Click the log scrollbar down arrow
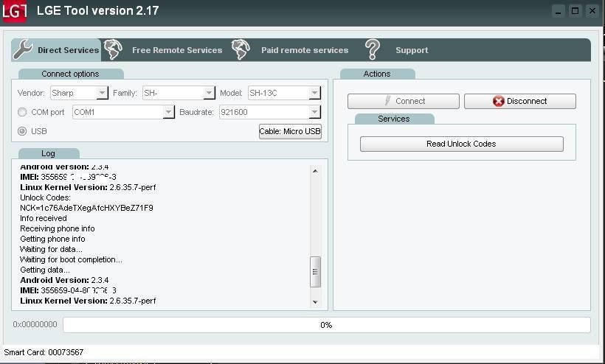Image resolution: width=605 pixels, height=364 pixels. coord(315,302)
